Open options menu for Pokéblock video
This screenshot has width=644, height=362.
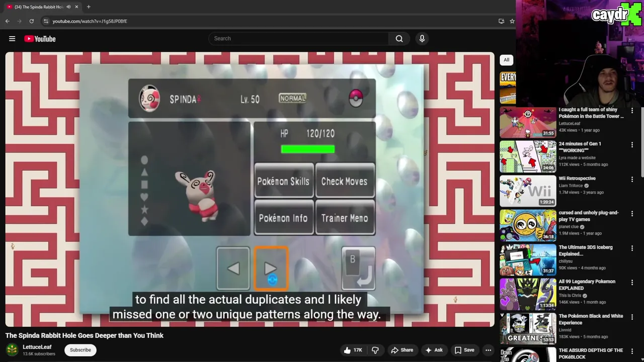click(x=632, y=351)
